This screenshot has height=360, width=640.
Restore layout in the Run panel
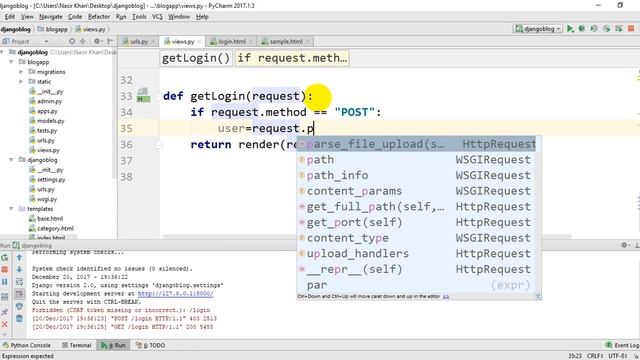[x=4, y=297]
